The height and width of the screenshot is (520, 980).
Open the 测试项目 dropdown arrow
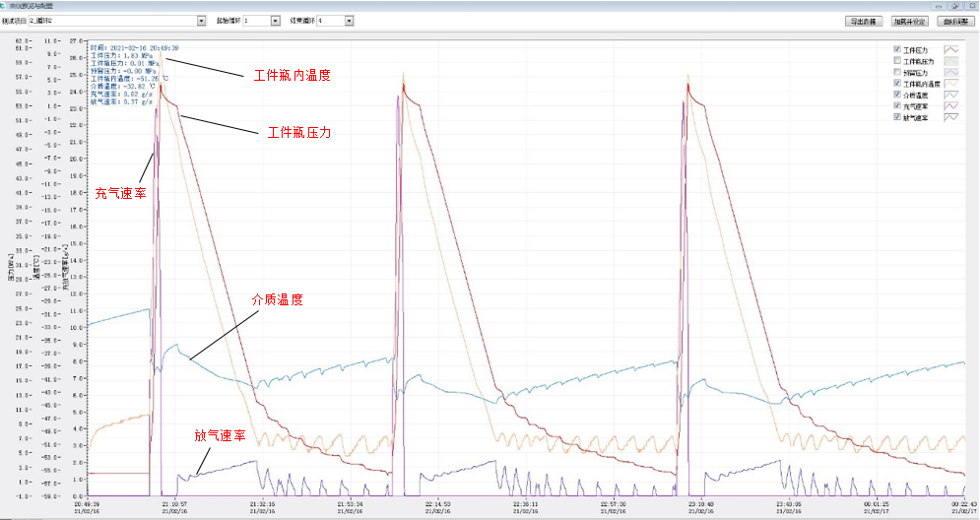click(202, 20)
